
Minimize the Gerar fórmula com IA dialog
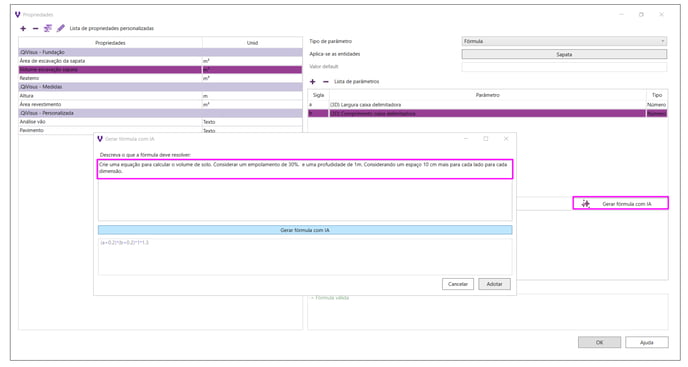466,139
